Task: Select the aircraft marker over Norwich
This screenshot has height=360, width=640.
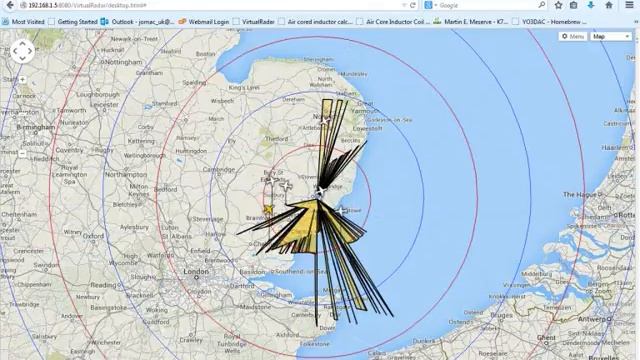Action: pos(324,121)
